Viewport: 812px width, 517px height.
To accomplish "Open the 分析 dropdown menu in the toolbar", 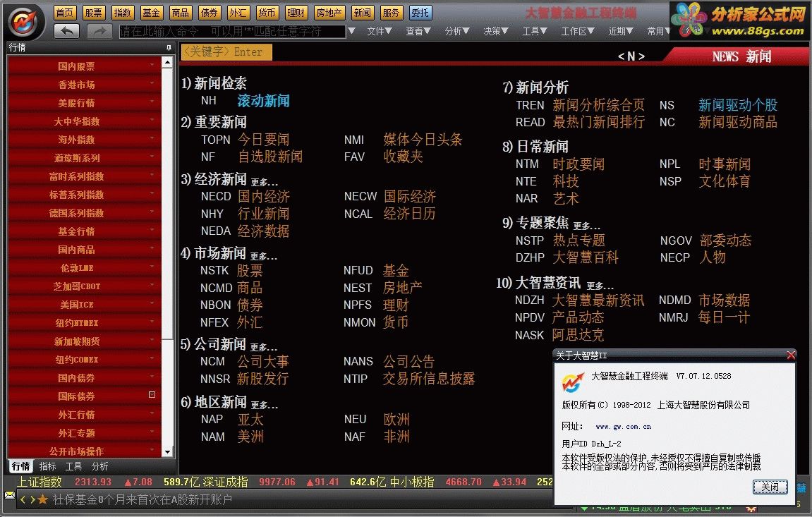I will [x=456, y=31].
